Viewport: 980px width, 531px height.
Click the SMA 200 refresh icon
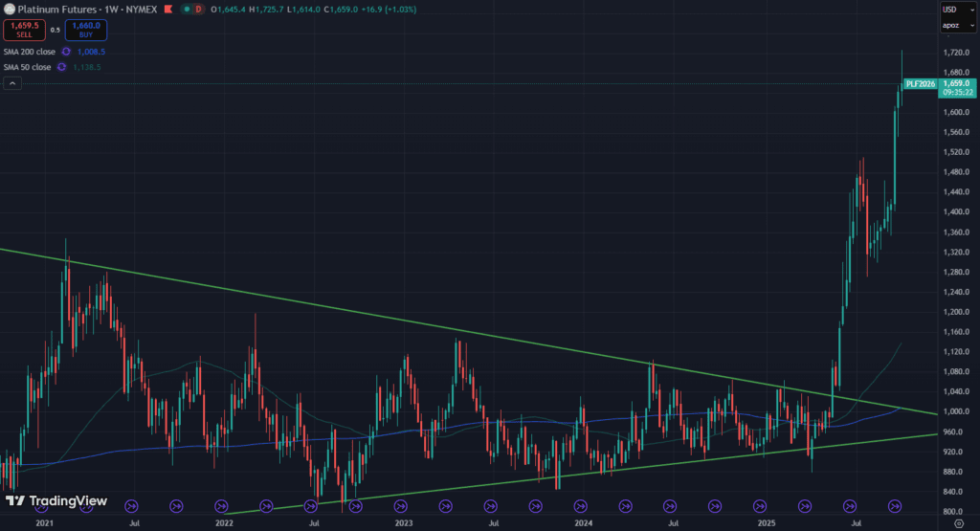coord(66,52)
